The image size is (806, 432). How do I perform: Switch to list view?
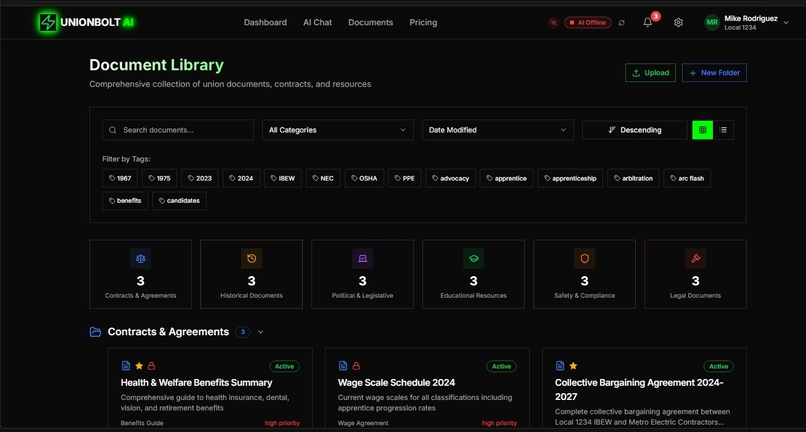(x=723, y=130)
